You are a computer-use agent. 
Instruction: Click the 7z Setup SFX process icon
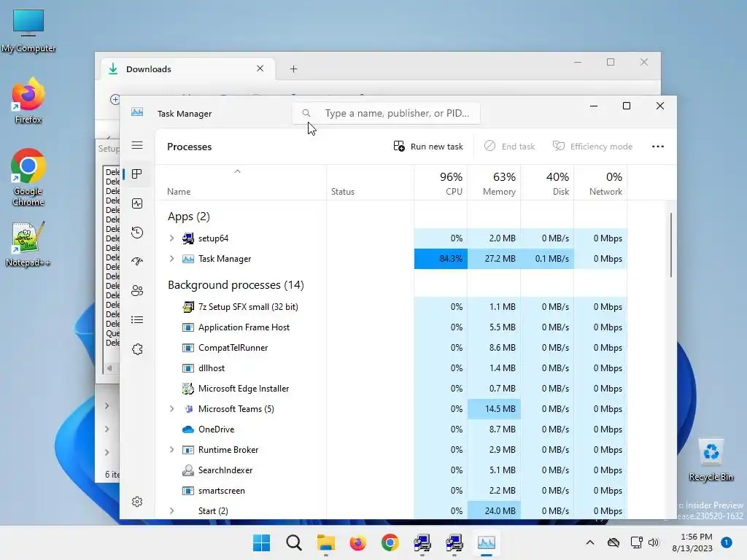coord(188,307)
